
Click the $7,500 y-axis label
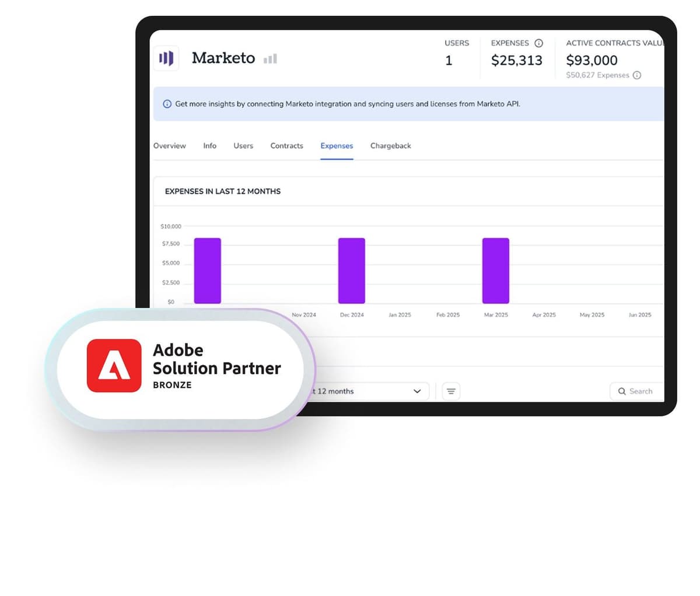171,244
